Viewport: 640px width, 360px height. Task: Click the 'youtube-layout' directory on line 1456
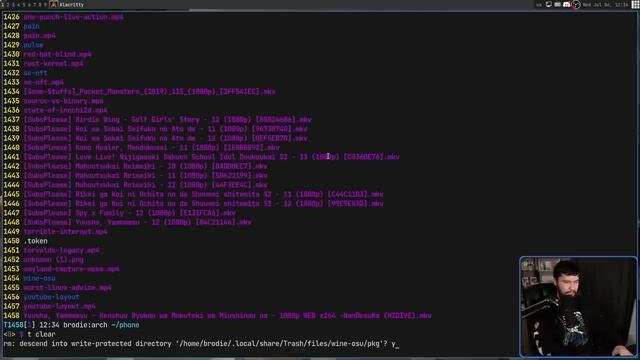[x=51, y=297]
